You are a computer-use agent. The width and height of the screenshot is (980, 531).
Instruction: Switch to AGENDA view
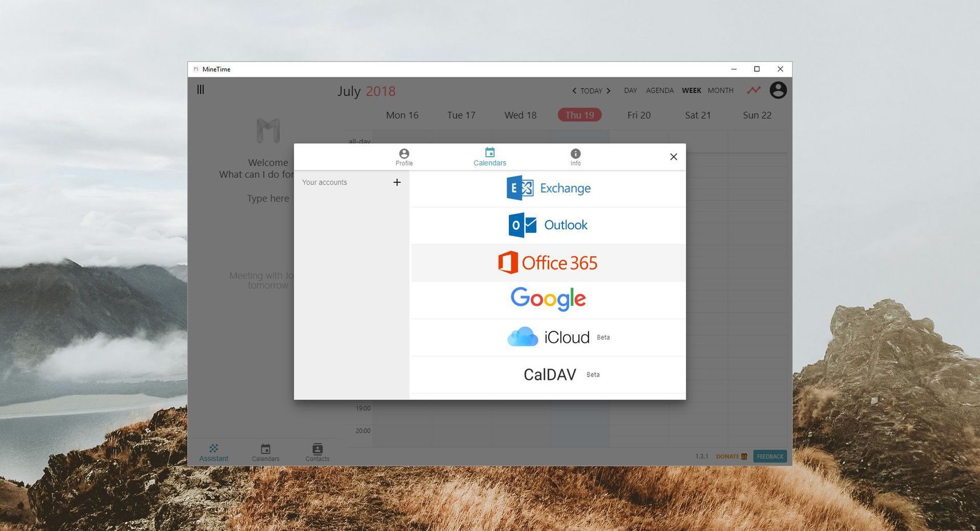point(660,91)
